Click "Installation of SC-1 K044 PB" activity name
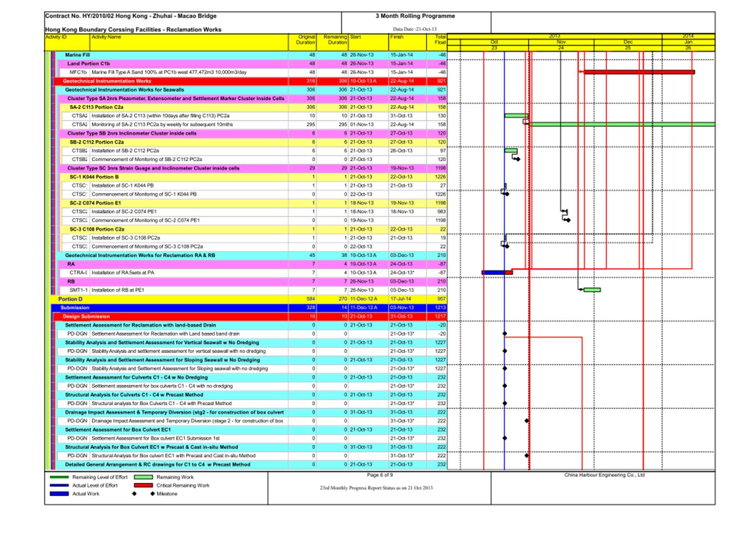The width and height of the screenshot is (756, 536). 123,186
